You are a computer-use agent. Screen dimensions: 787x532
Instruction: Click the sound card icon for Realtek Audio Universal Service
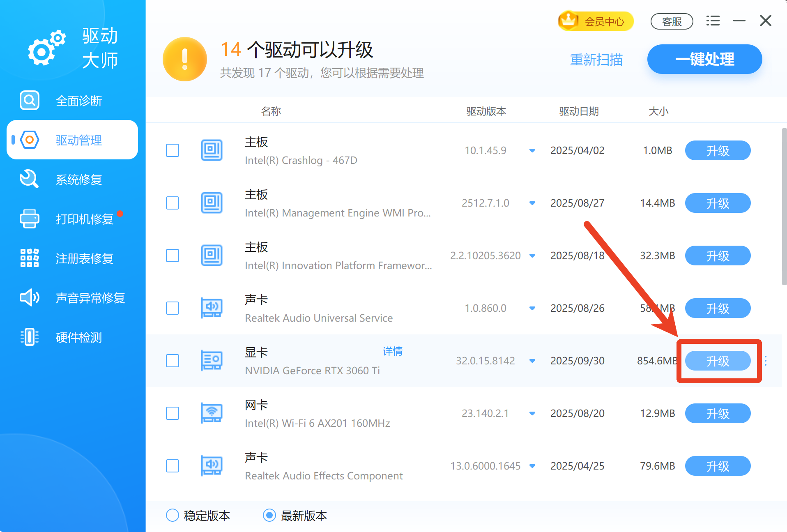(211, 308)
